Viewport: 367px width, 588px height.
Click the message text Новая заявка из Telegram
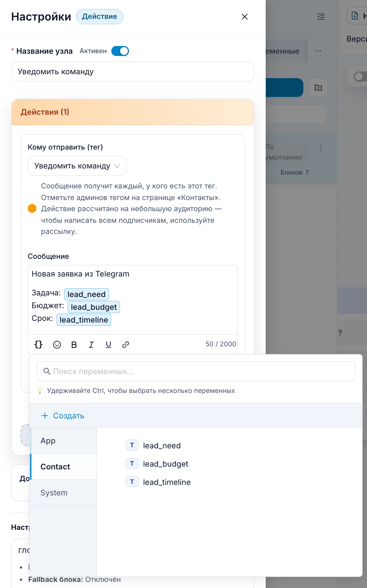pos(81,274)
